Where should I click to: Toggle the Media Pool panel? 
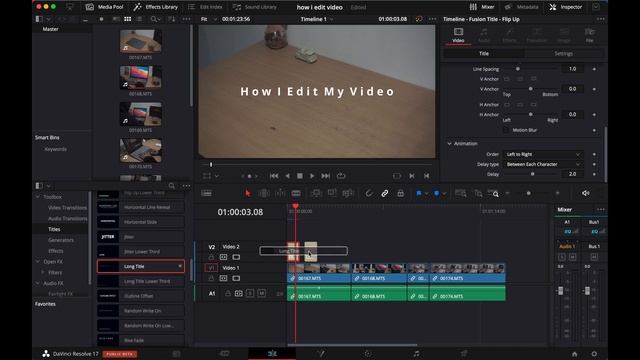[104, 7]
